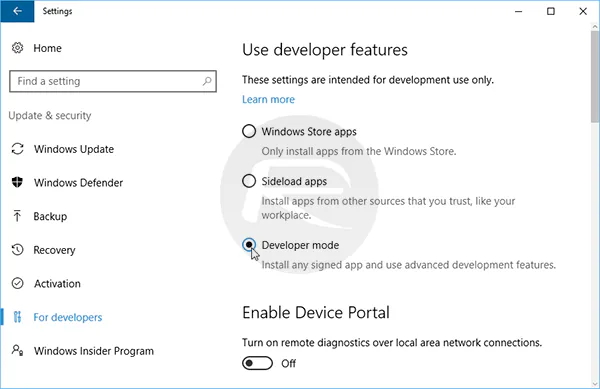Select the Sideload apps radio button
Image resolution: width=600 pixels, height=389 pixels.
[249, 181]
